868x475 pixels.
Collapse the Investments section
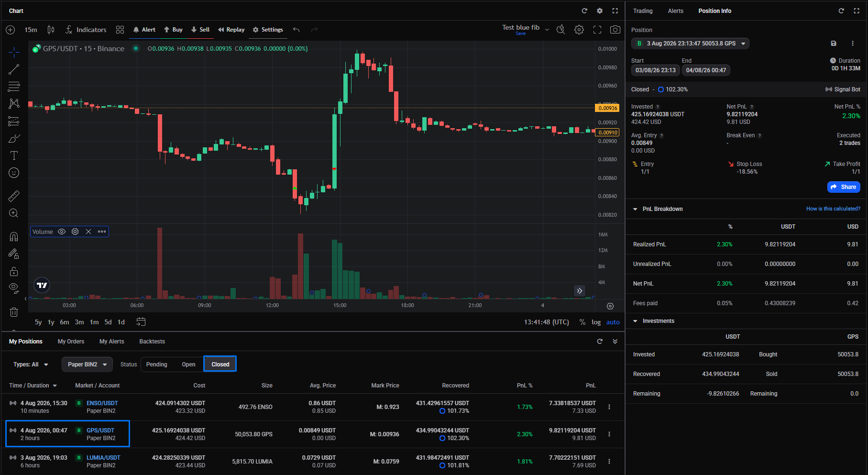pyautogui.click(x=635, y=321)
